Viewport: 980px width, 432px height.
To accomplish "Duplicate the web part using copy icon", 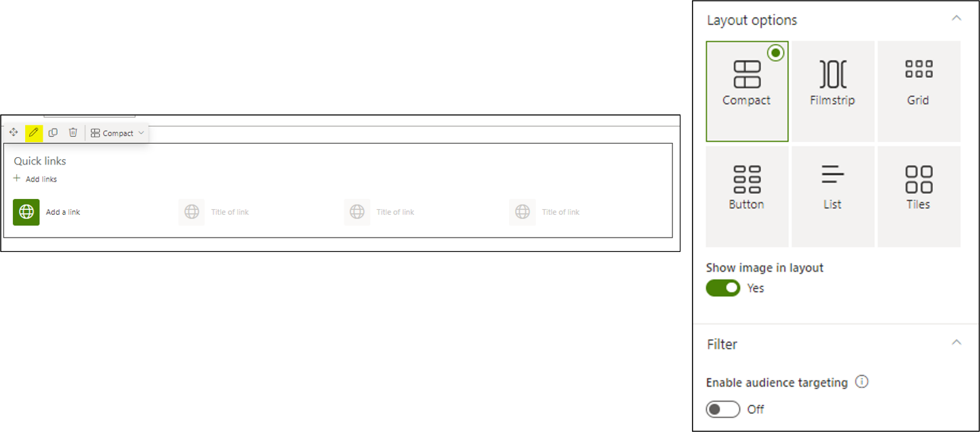I will [53, 133].
